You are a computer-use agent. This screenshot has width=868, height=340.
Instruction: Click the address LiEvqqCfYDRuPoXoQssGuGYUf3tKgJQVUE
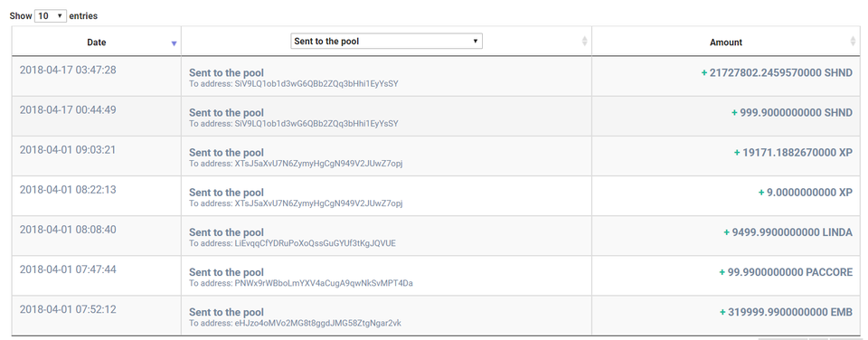[316, 243]
